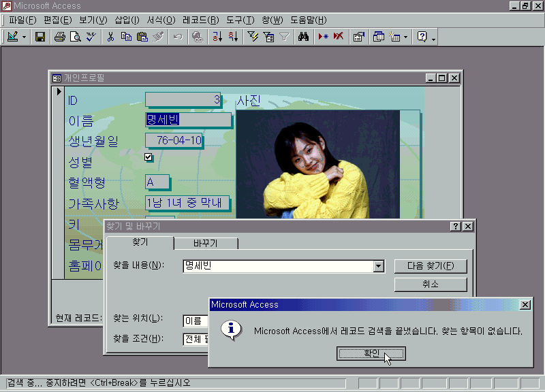Viewport: 545px width, 392px height.
Task: Sort records in descending order
Action: point(233,37)
